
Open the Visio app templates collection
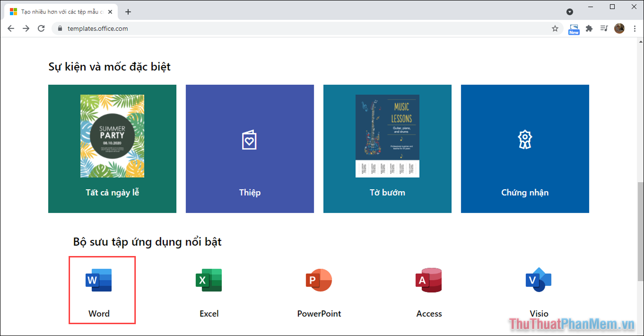tap(538, 290)
